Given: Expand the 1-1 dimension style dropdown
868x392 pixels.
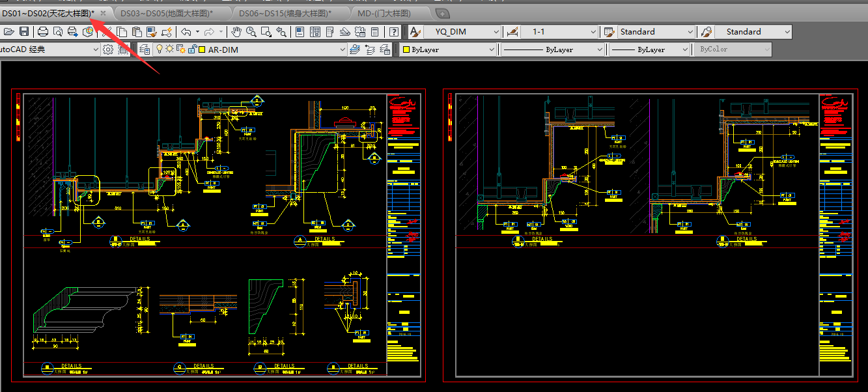Looking at the screenshot, I should coord(593,32).
